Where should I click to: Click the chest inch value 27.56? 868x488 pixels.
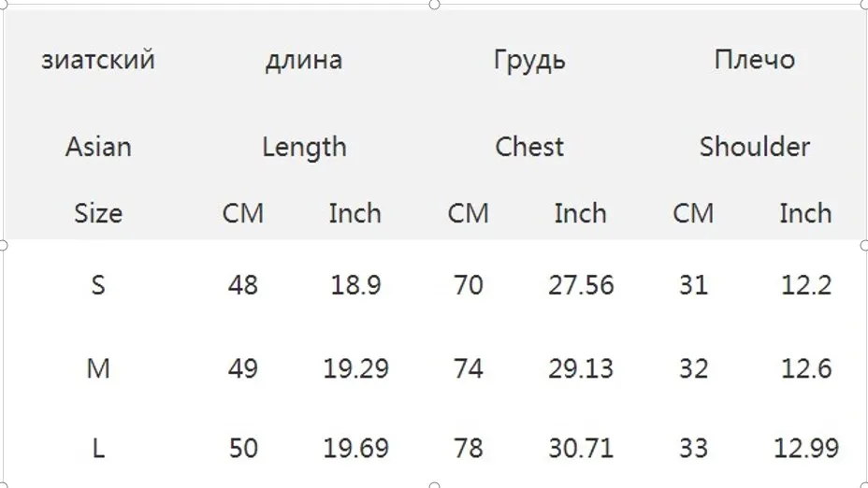[581, 285]
